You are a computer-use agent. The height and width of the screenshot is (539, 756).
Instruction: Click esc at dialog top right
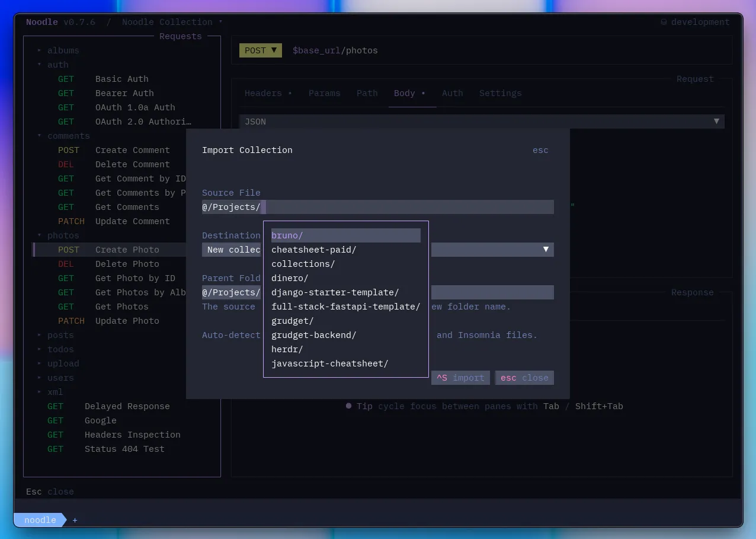(540, 150)
